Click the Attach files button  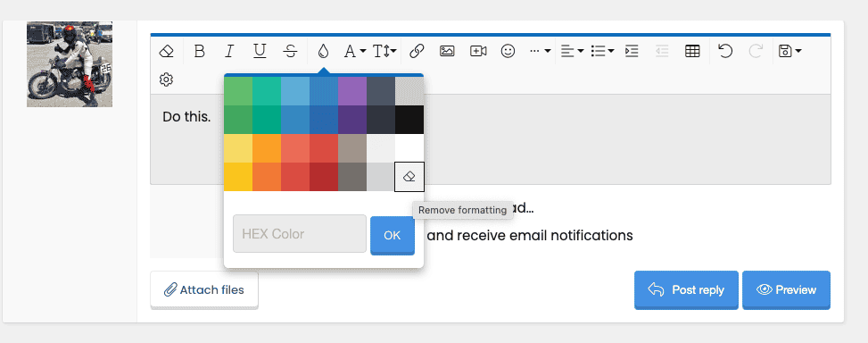coord(204,289)
